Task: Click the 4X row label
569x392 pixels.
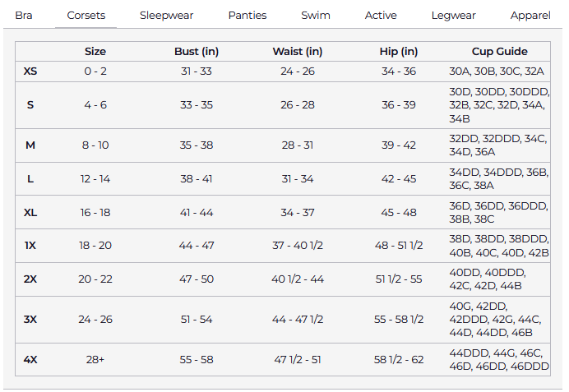Action: tap(30, 360)
